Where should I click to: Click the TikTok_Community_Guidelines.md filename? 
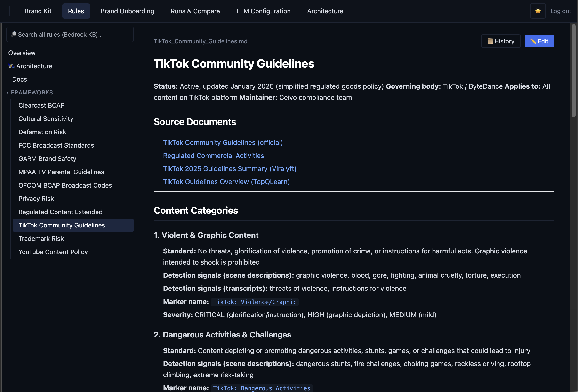coord(201,41)
